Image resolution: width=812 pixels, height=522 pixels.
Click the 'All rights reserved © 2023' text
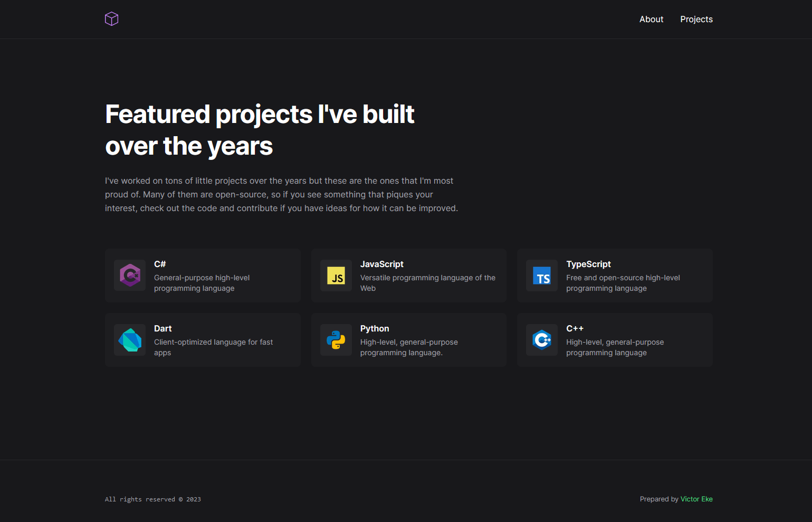(153, 499)
